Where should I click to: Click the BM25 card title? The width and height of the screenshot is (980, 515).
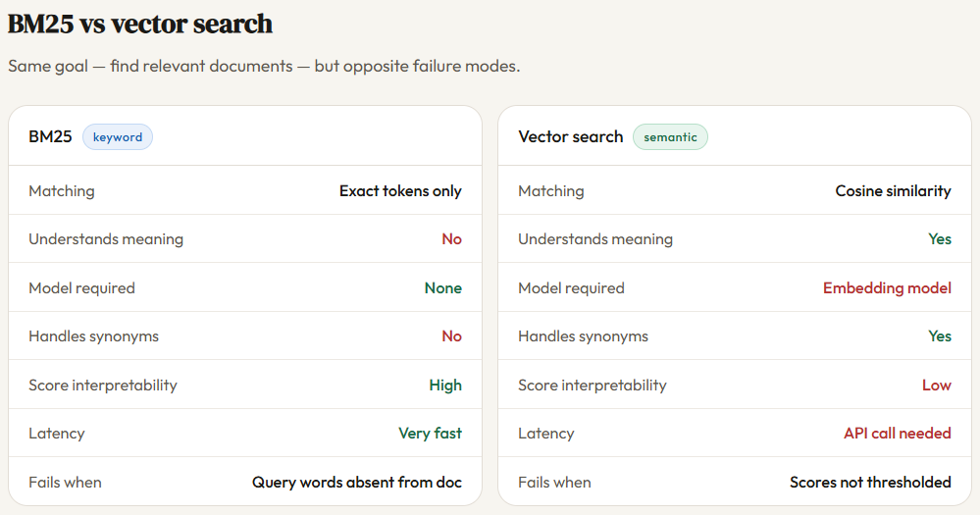click(50, 137)
